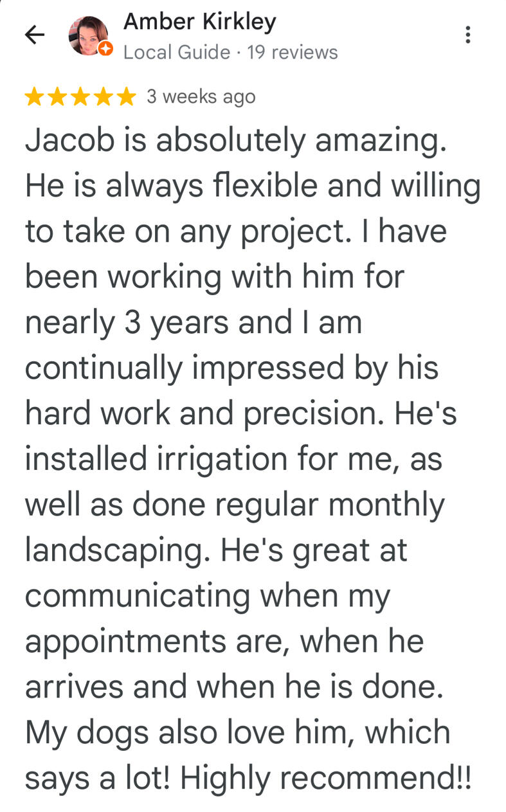This screenshot has width=506, height=812.
Task: Click the word "landscaping" in the review
Action: click(x=116, y=551)
